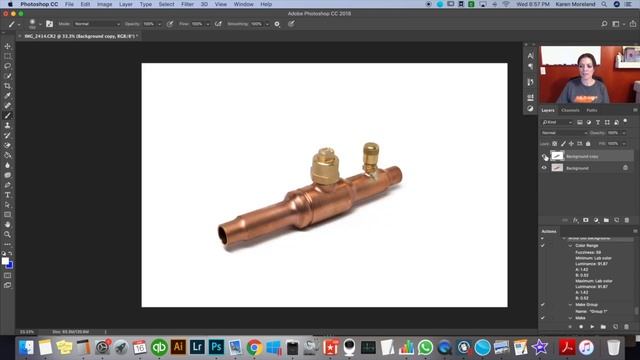Select the Blur tool
640x360 pixels.
[x=7, y=165]
